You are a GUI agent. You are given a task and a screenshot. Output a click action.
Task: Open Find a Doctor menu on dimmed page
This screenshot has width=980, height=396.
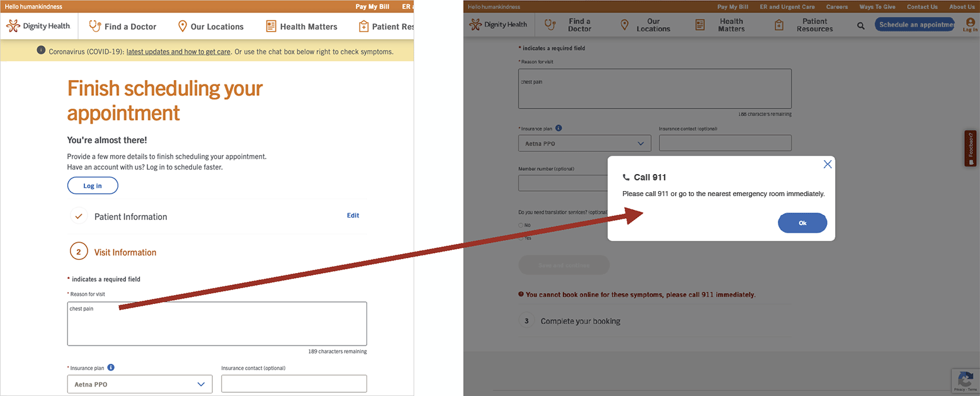click(x=579, y=25)
